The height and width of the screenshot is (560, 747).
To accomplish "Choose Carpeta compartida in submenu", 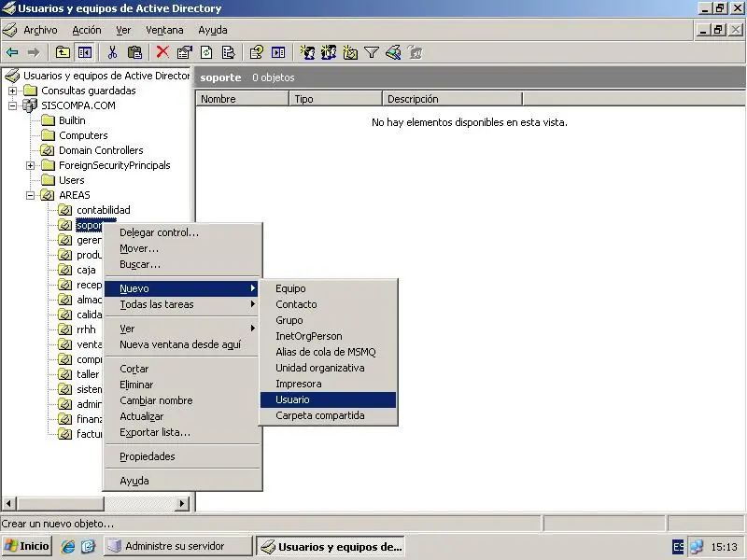I will click(x=329, y=415).
